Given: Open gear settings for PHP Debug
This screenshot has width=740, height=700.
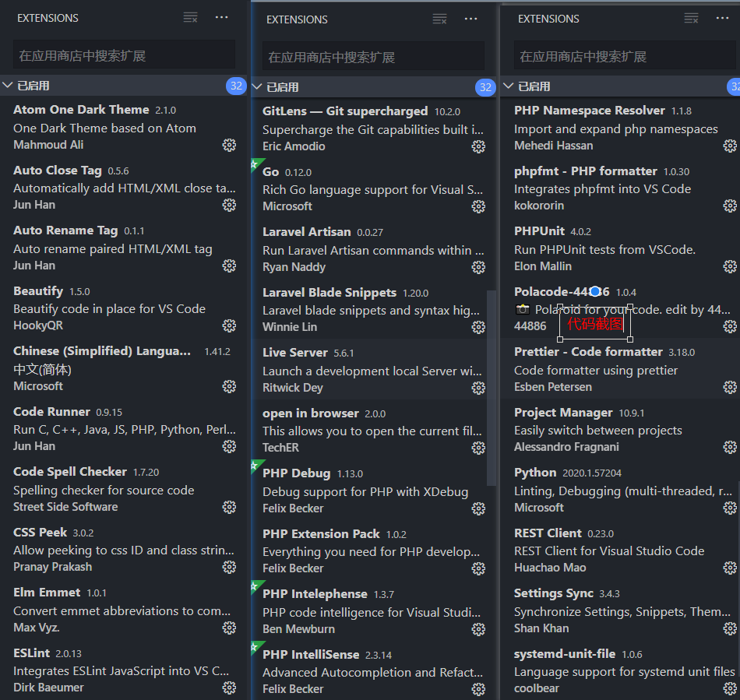Looking at the screenshot, I should click(478, 508).
